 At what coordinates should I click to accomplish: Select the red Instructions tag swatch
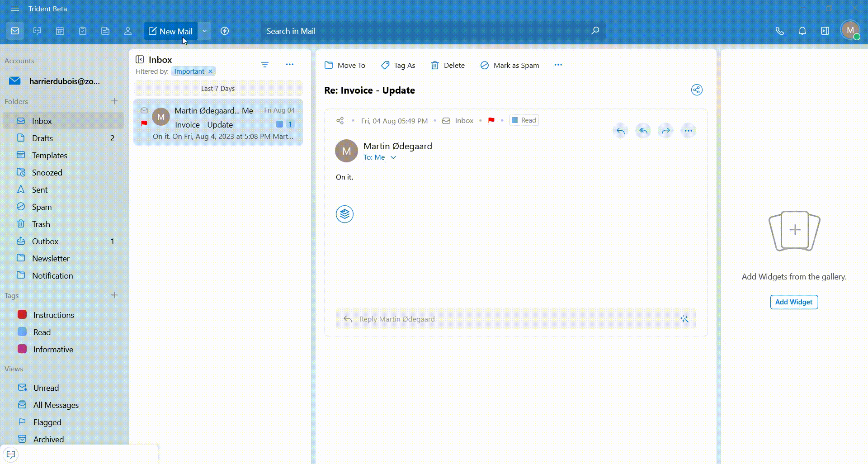(x=22, y=315)
